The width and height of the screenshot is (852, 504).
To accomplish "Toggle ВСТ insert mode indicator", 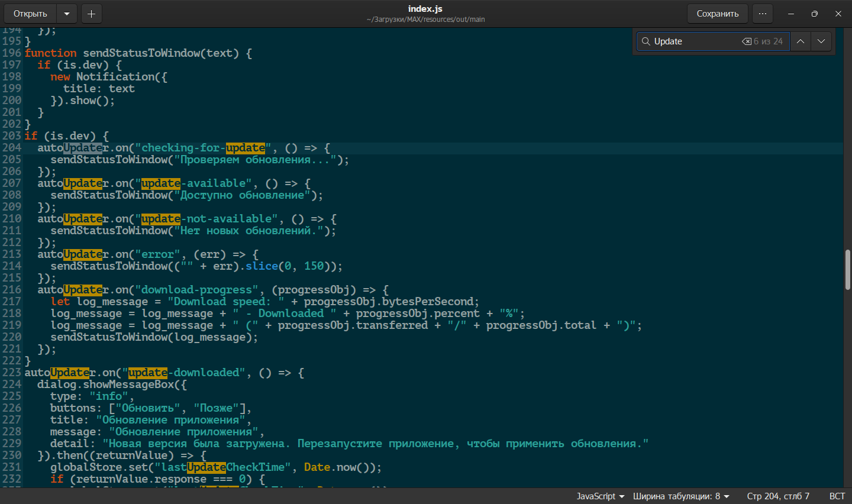I will (837, 496).
